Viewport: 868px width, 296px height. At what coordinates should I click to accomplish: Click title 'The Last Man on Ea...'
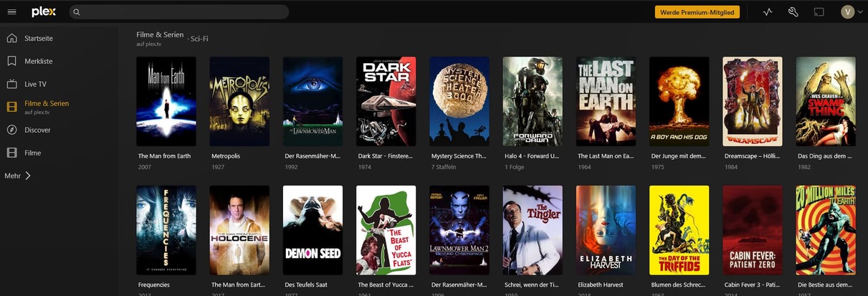click(606, 156)
